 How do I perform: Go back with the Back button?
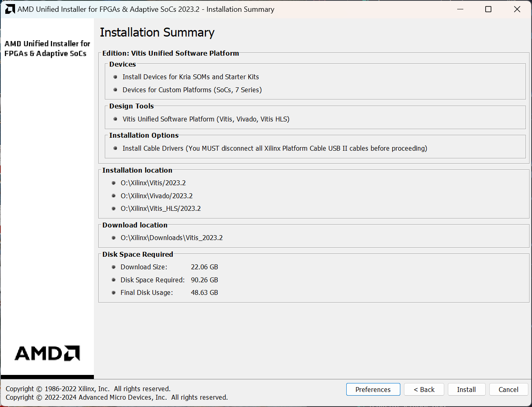pos(424,390)
